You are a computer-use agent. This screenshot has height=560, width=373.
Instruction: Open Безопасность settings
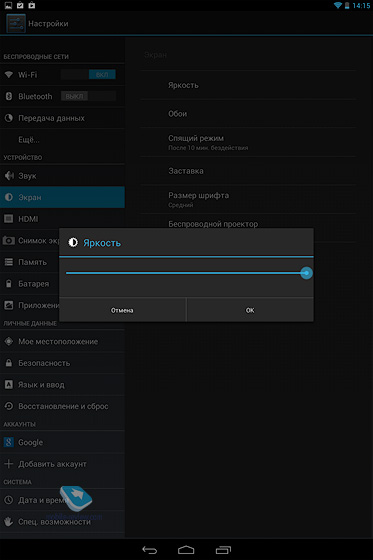coord(62,363)
